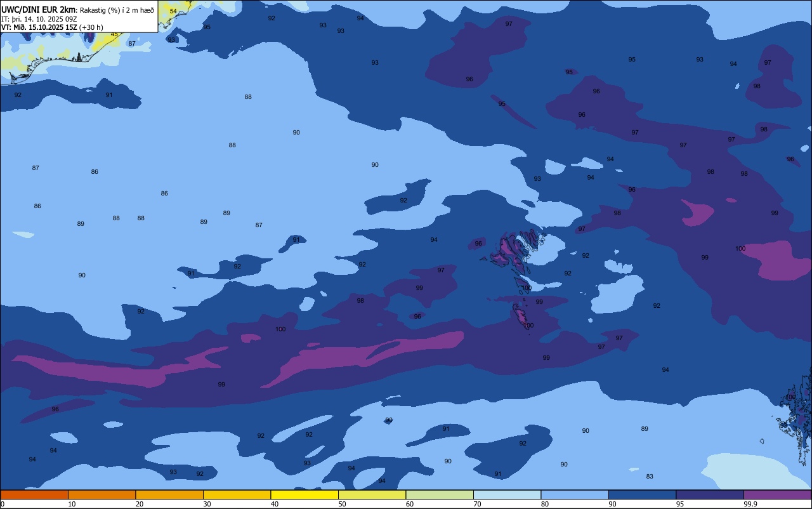812x509 pixels.
Task: Click the "30" legend tick label
Action: pos(207,504)
